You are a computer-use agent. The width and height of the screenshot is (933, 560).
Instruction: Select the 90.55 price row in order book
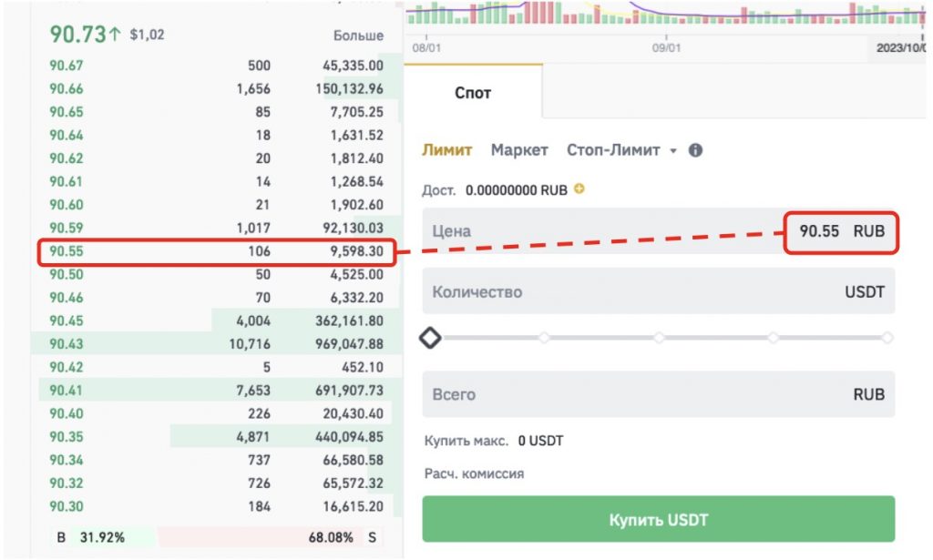(x=216, y=252)
